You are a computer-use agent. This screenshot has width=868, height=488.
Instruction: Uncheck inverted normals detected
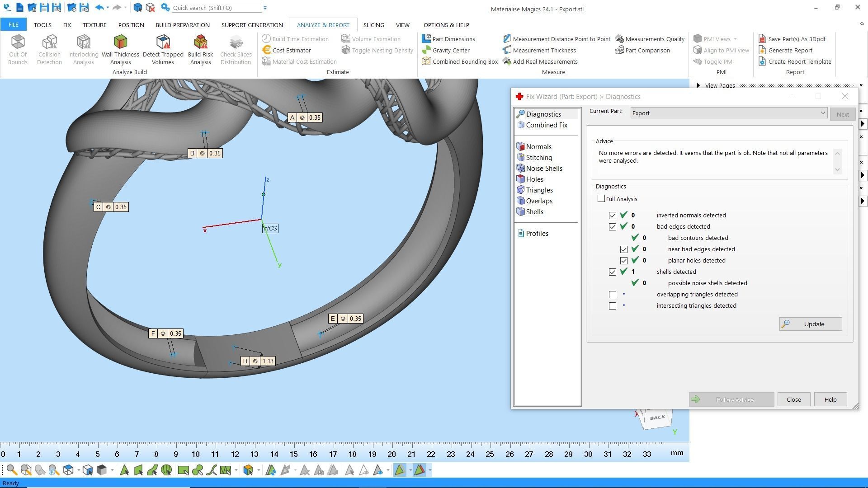613,216
